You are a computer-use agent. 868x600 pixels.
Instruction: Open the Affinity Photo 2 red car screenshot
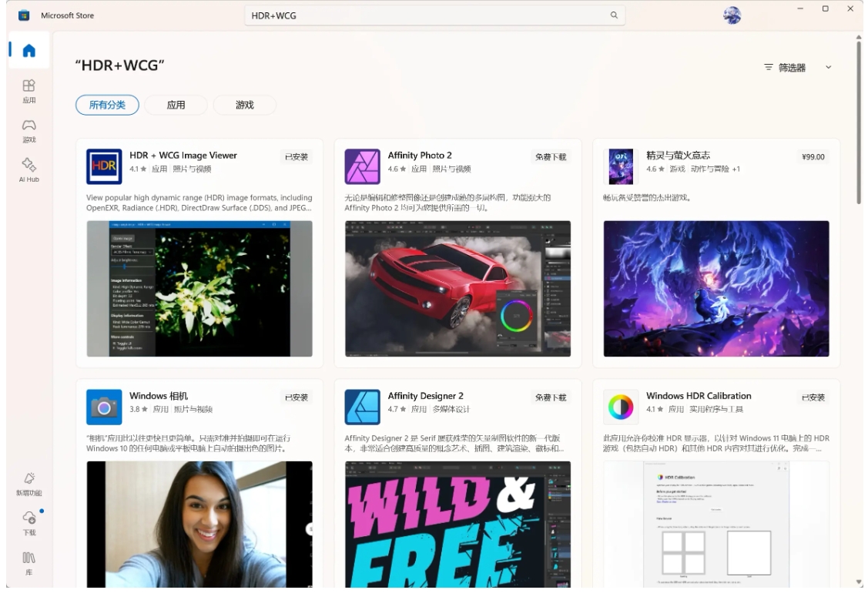457,289
